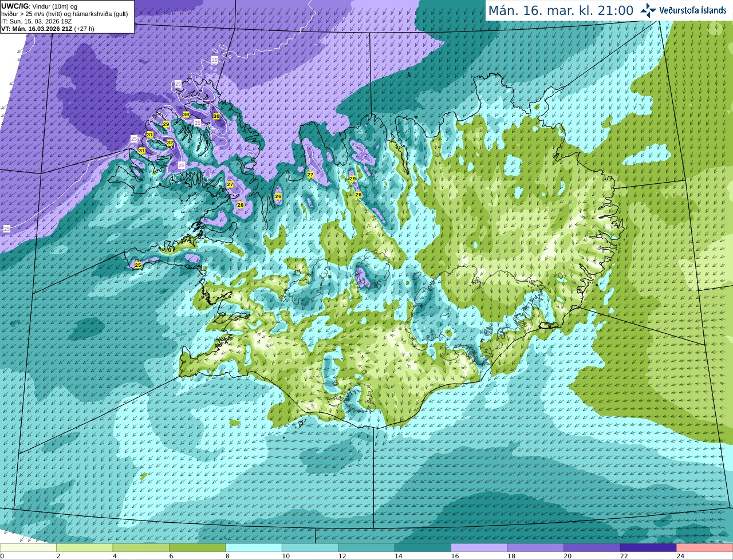
Task: Select the light purple 18–20 m/s legend swatch
Action: (x=535, y=547)
